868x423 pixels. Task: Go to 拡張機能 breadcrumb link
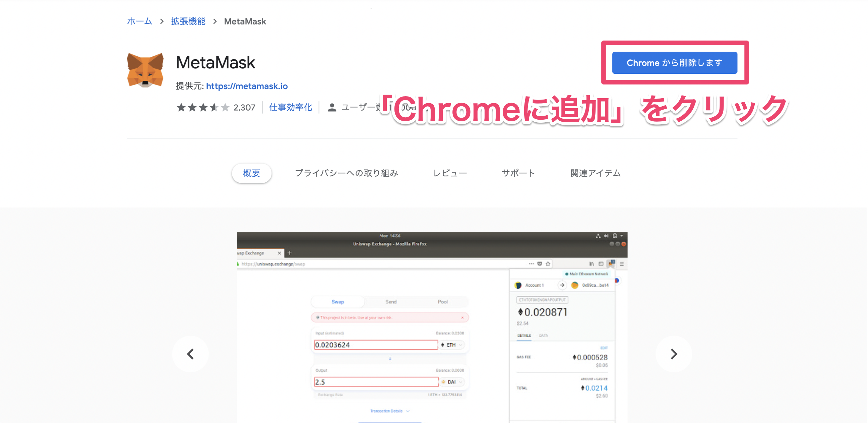(x=188, y=21)
